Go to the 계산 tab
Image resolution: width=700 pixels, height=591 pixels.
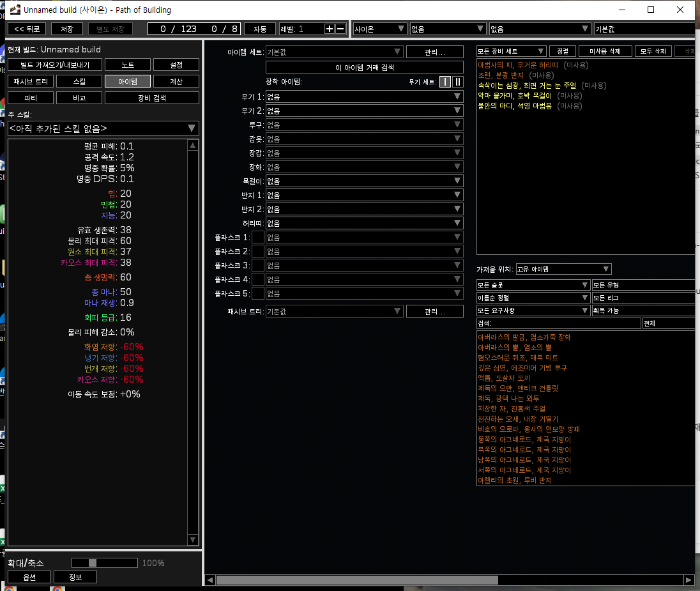point(176,81)
